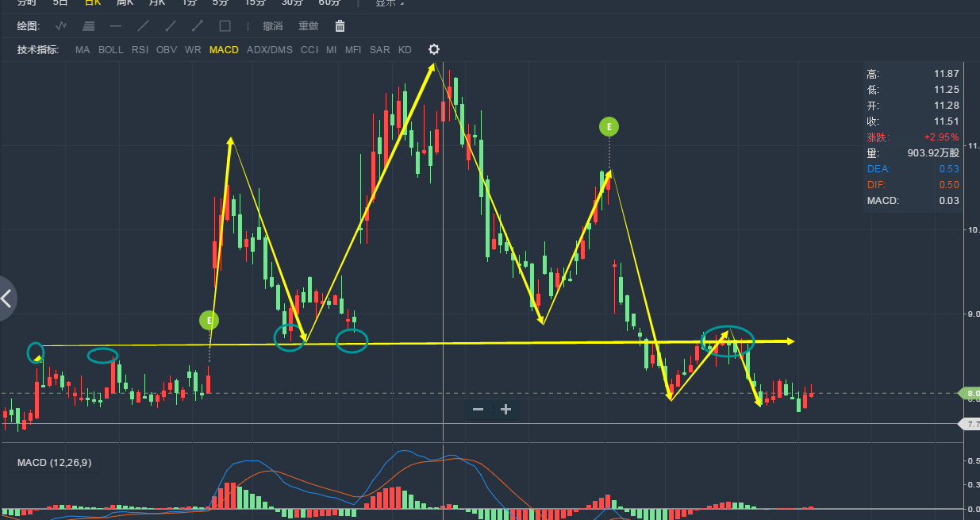Open indicator settings gear
The image size is (980, 520).
pos(434,49)
